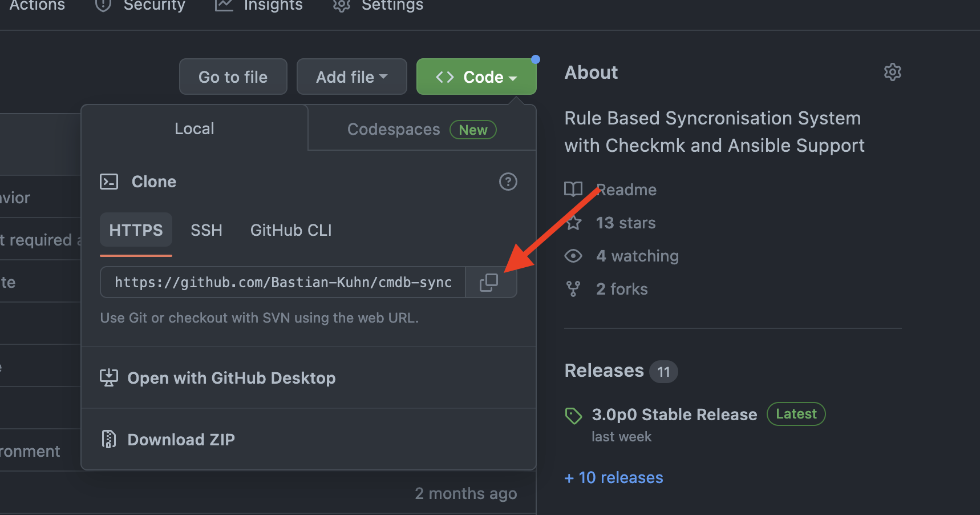Click the clone help question mark icon
This screenshot has height=515, width=980.
coord(508,182)
